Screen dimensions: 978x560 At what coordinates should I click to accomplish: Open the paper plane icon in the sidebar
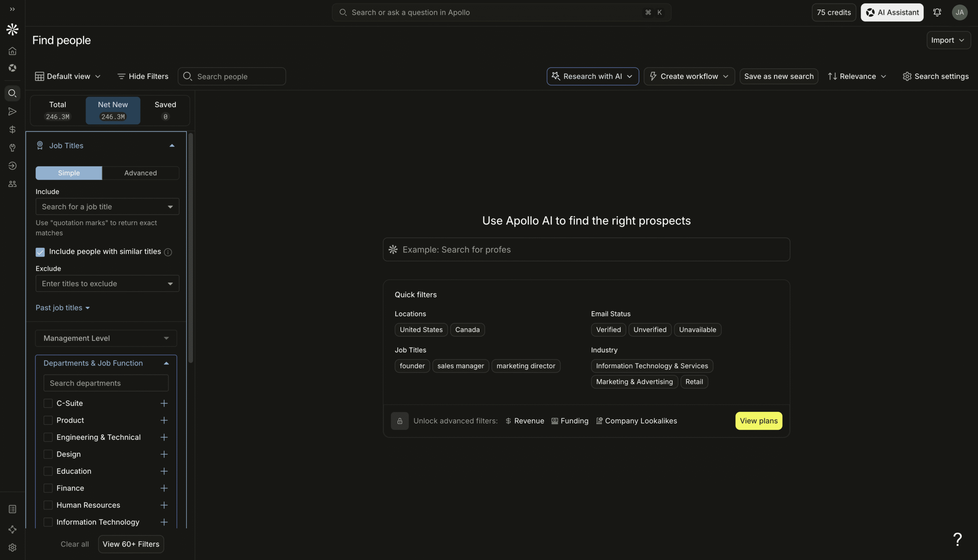pyautogui.click(x=12, y=111)
